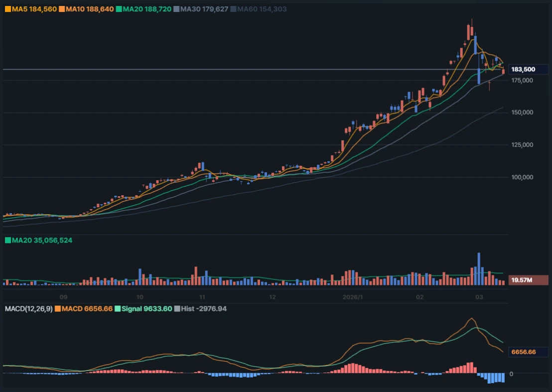Screen dimensions: 552x392
Task: Click the volume MA20 35,056,524 legend
Action: [39, 241]
